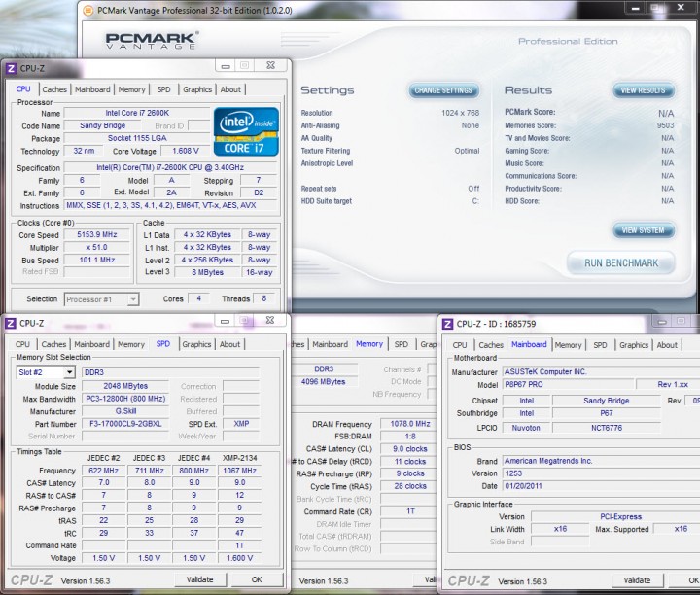700x595 pixels.
Task: Close the SPD CPU-Z window
Action: [270, 320]
